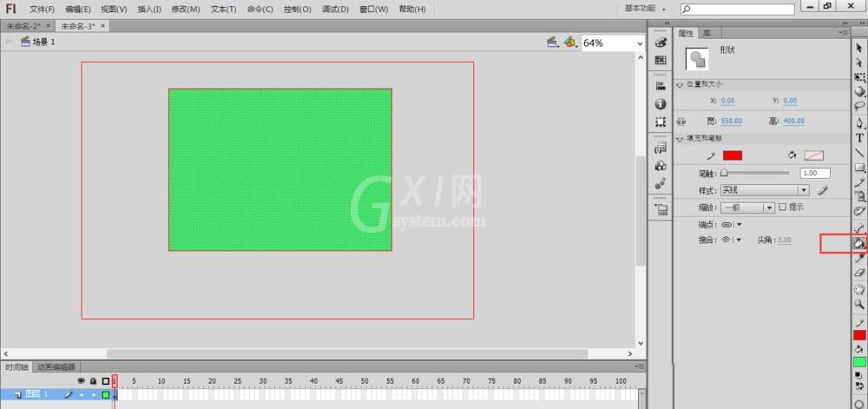Open the Components panel icon
868x409 pixels.
660,166
